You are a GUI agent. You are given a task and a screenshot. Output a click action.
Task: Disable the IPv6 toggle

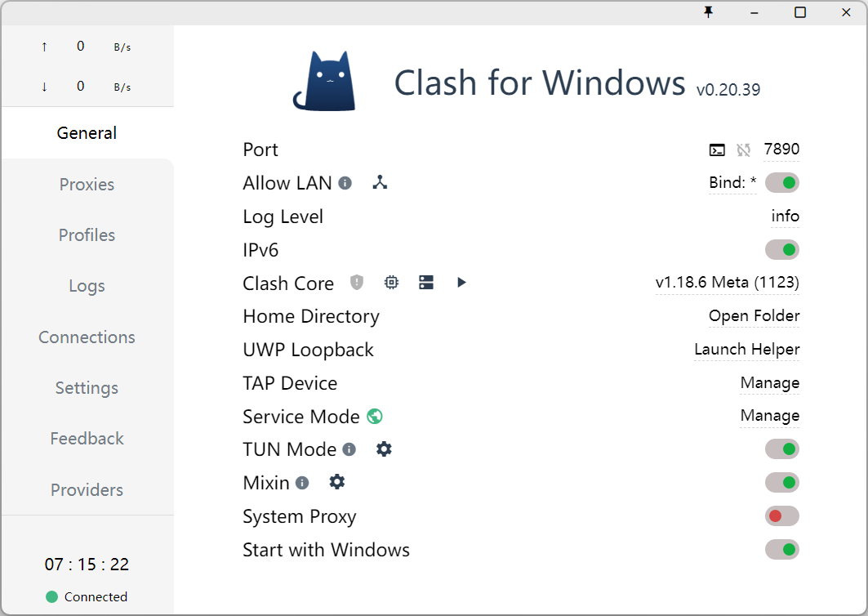coord(781,250)
